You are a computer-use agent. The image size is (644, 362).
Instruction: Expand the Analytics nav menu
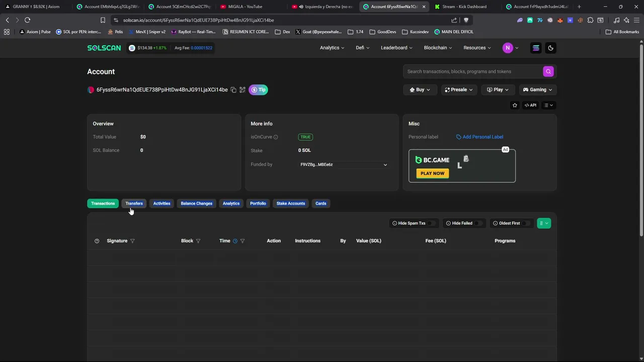coord(332,48)
